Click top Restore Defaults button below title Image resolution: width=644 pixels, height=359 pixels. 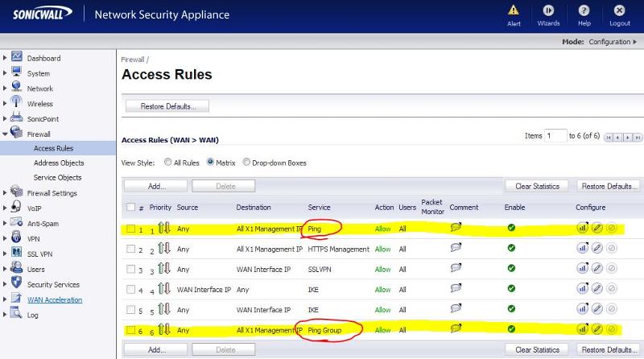pyautogui.click(x=167, y=106)
